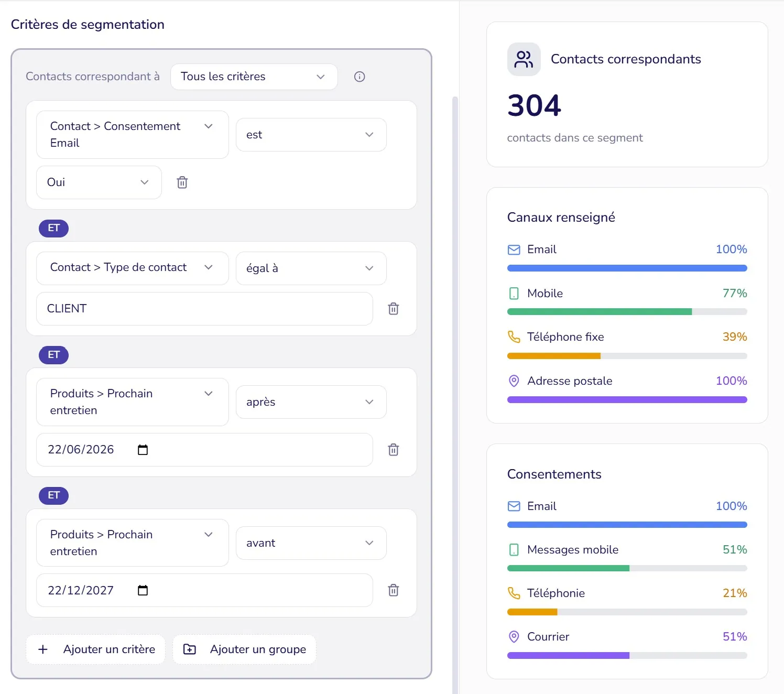Click the 39% Téléphone fixe value
The height and width of the screenshot is (694, 784).
coord(735,337)
